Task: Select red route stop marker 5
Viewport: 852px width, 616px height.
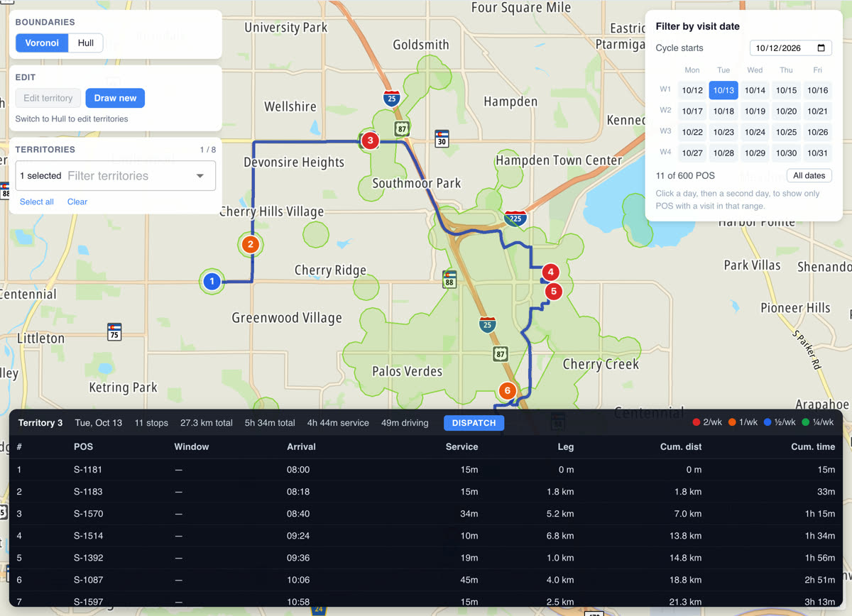Action: tap(555, 290)
